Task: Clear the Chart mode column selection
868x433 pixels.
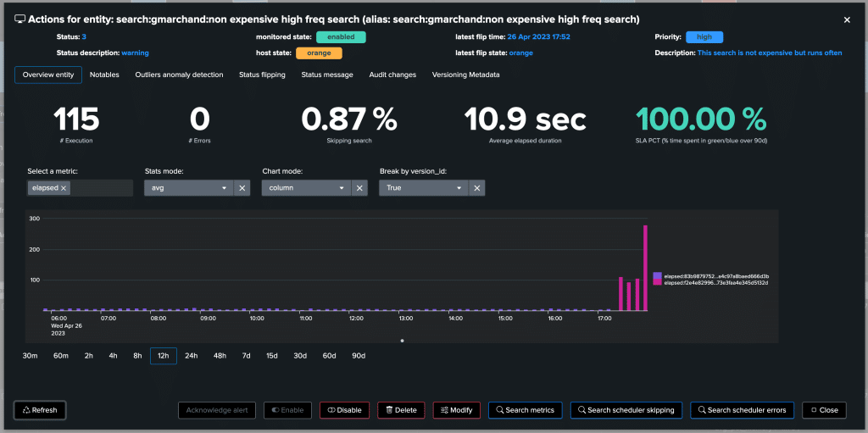Action: [x=359, y=188]
